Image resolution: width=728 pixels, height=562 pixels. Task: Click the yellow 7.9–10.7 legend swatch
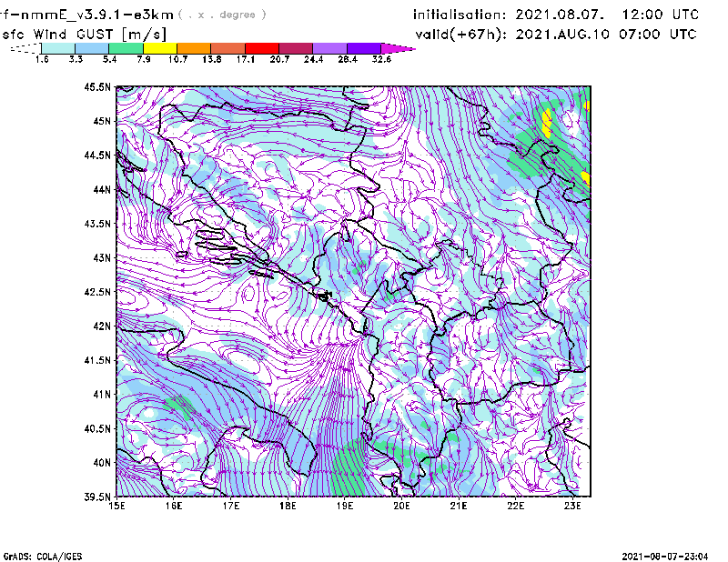pyautogui.click(x=160, y=48)
